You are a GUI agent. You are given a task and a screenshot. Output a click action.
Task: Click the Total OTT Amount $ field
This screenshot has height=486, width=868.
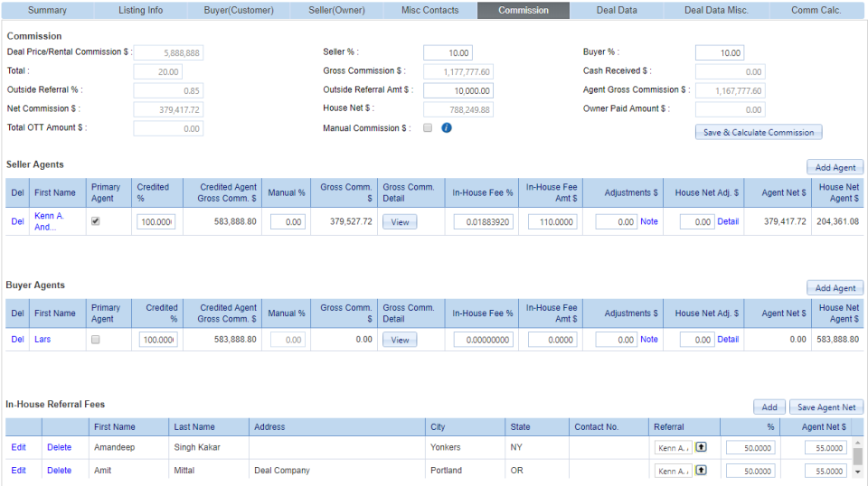[x=168, y=128]
